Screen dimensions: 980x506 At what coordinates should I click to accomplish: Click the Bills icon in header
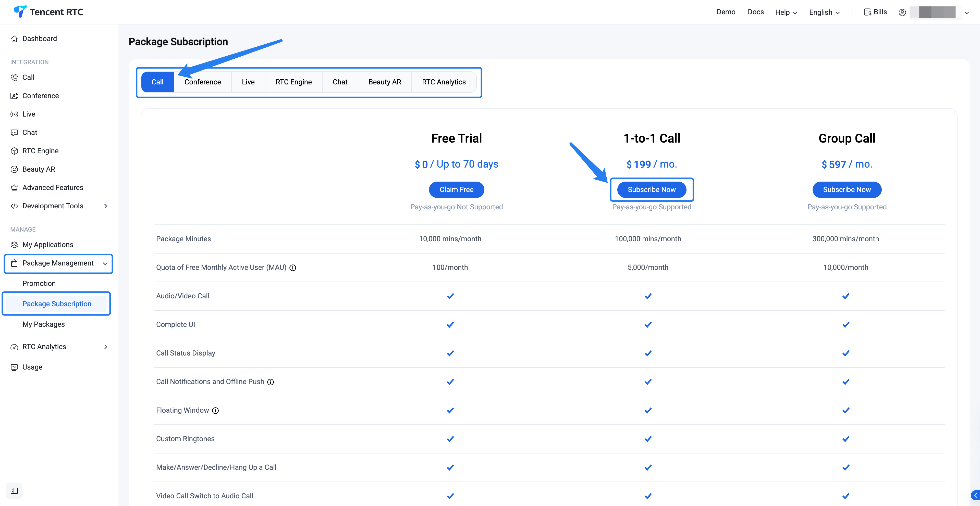[x=868, y=12]
